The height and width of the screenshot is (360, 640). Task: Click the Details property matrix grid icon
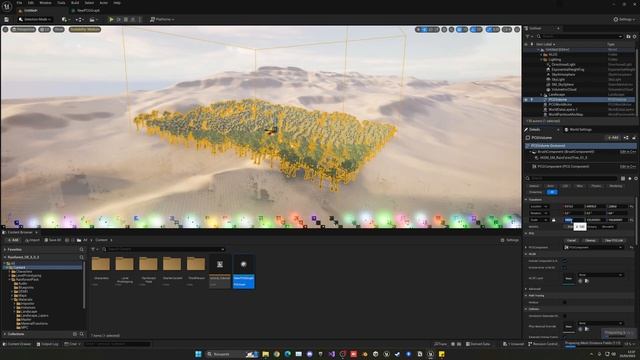point(623,178)
